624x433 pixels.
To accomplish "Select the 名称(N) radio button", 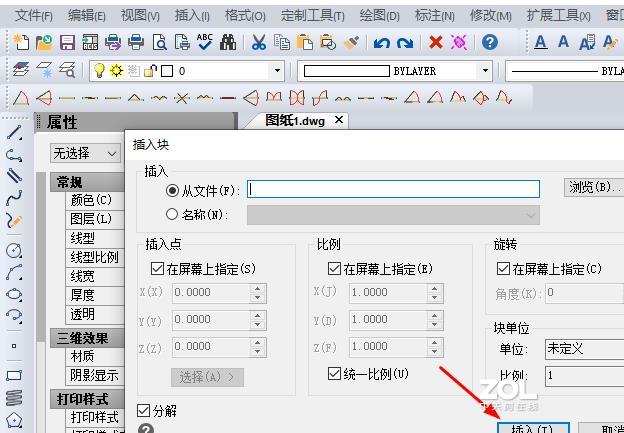I will pos(172,215).
